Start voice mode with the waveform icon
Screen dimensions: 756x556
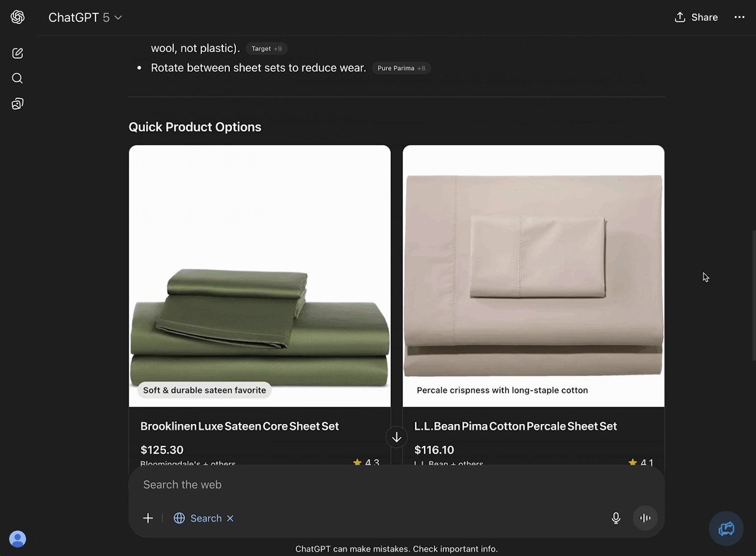[645, 518]
